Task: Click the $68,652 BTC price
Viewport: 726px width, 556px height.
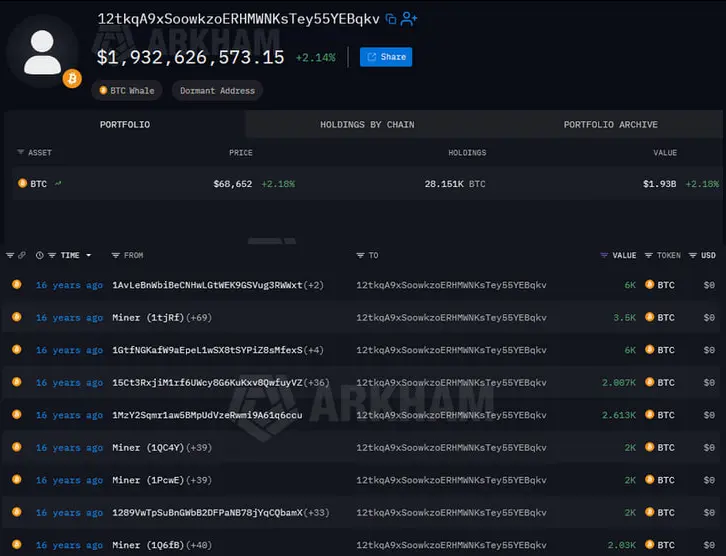Action: click(x=233, y=184)
